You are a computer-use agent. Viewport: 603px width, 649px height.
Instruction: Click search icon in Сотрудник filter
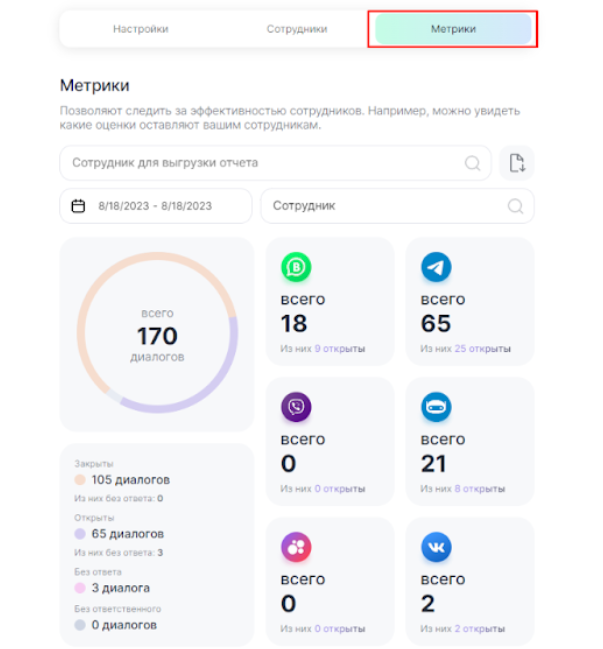(515, 206)
